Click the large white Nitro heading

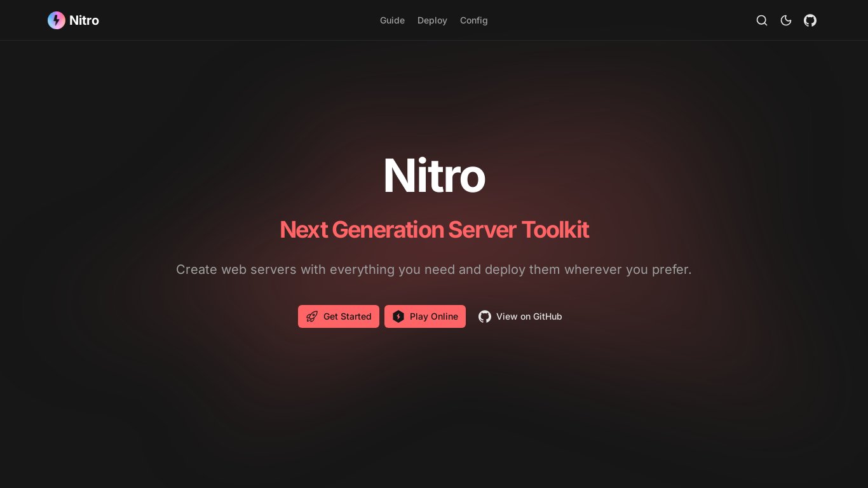(434, 176)
